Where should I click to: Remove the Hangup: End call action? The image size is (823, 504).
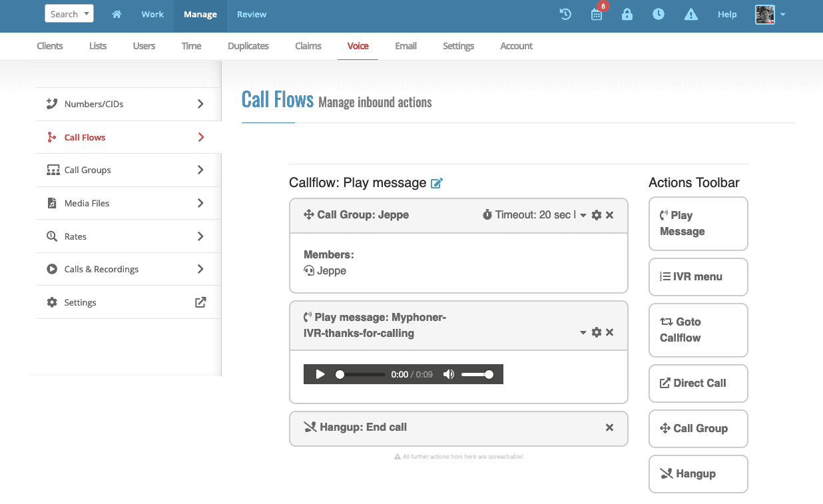[x=609, y=427]
